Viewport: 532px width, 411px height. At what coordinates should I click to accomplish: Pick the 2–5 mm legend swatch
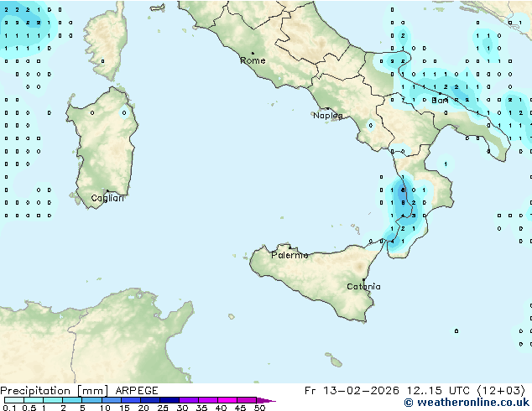pyautogui.click(x=72, y=400)
